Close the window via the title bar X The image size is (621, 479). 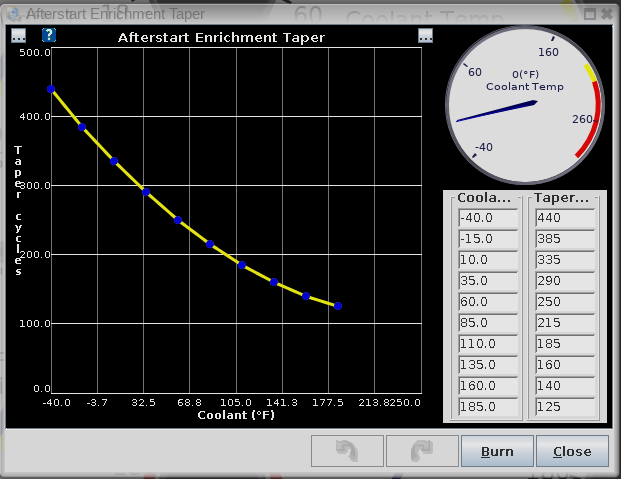(607, 14)
